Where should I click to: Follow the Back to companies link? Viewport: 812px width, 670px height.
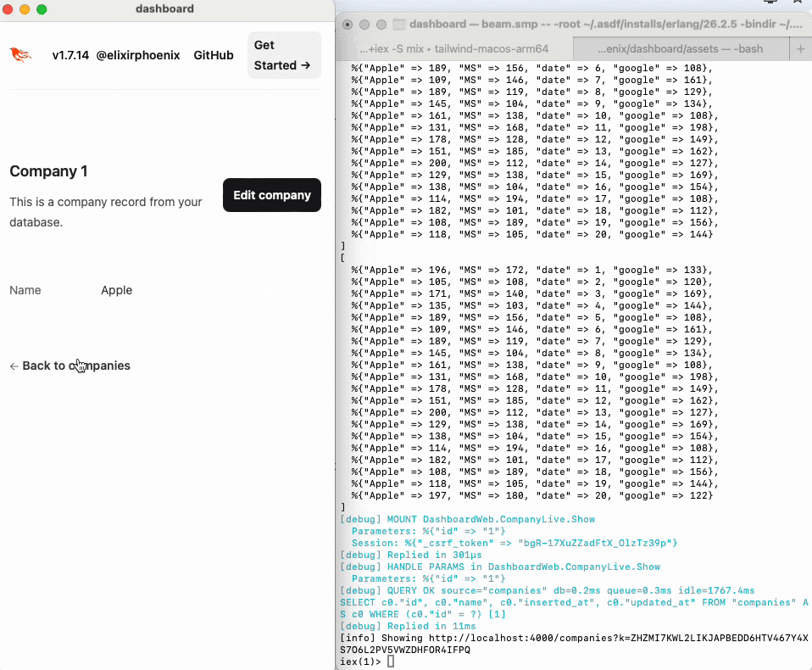point(76,366)
